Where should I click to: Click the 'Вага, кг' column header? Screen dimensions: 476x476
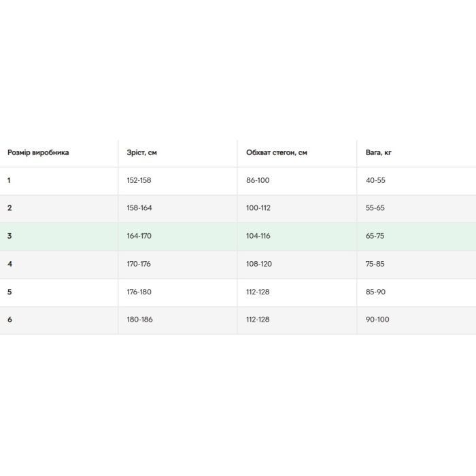[x=379, y=153]
